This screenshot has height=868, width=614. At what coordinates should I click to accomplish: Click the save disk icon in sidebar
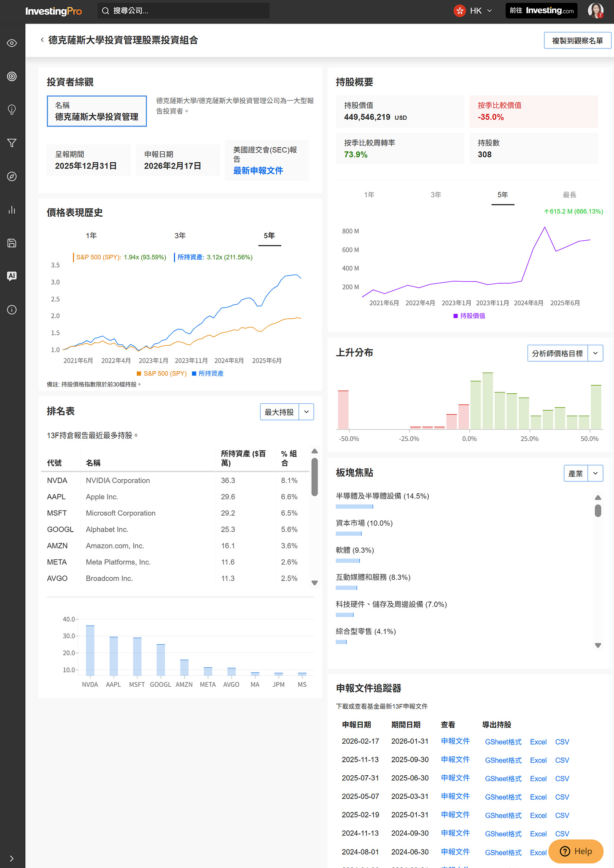(x=12, y=243)
